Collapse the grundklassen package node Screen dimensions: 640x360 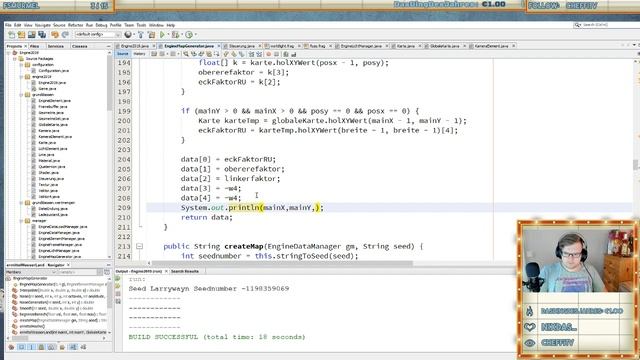[x=21, y=95]
